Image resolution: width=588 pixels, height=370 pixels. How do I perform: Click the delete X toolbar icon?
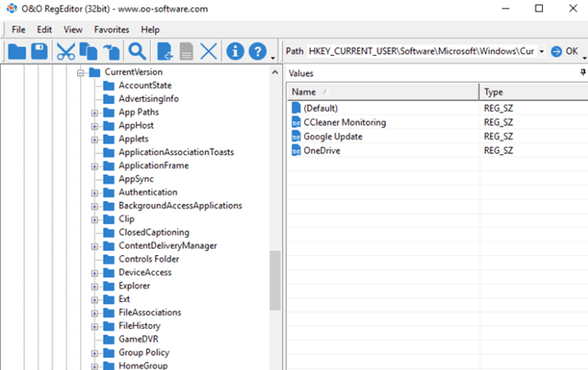coord(209,51)
